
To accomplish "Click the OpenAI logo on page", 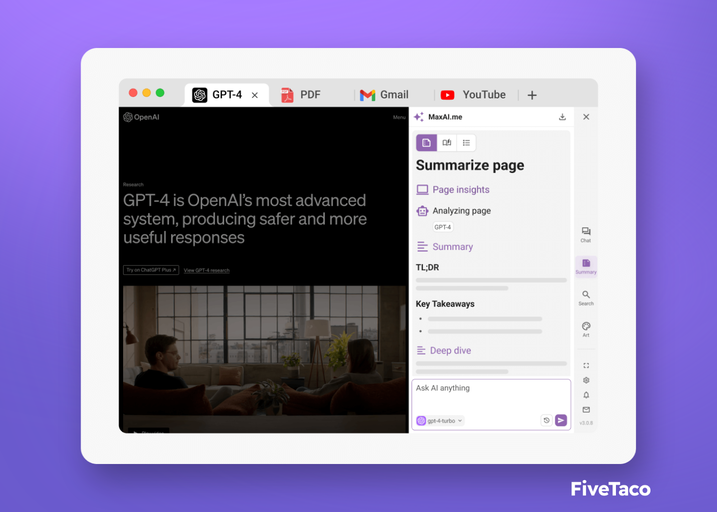I will [x=141, y=117].
